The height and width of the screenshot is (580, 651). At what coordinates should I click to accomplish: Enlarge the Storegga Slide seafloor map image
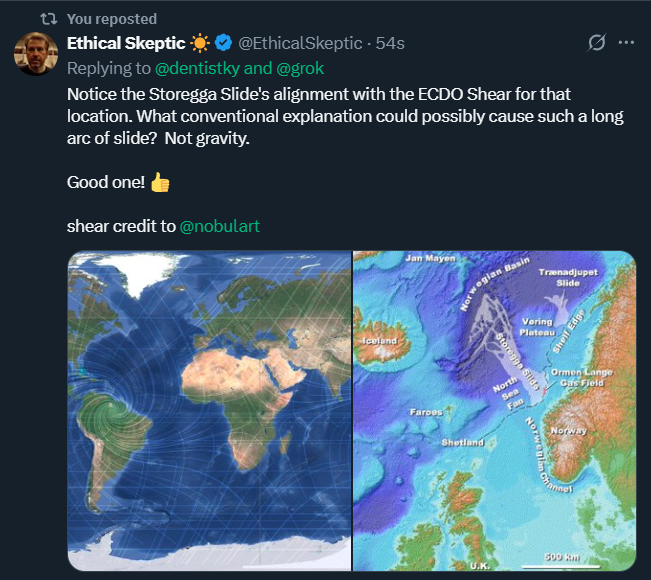pos(494,410)
